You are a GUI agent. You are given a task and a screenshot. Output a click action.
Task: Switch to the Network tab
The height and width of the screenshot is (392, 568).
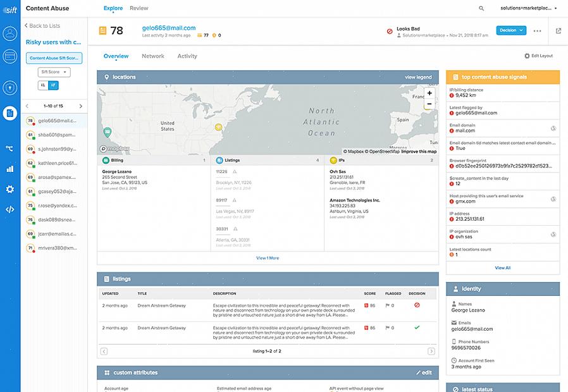[x=153, y=56]
